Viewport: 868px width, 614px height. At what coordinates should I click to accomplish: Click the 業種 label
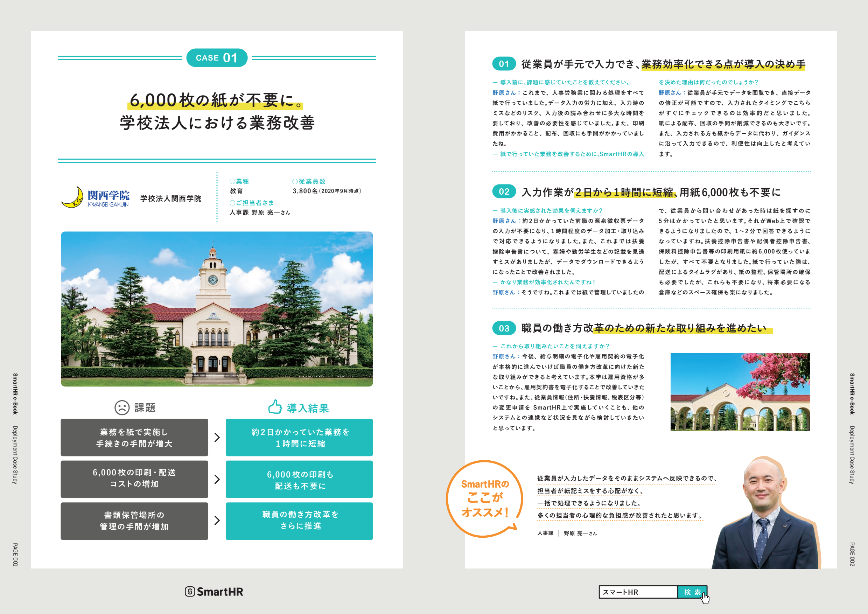[239, 181]
